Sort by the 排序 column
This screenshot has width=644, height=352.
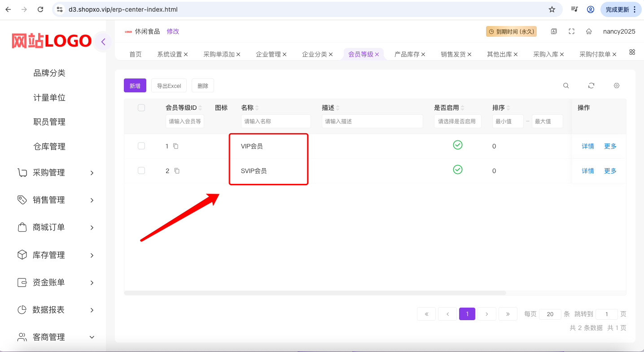(508, 108)
